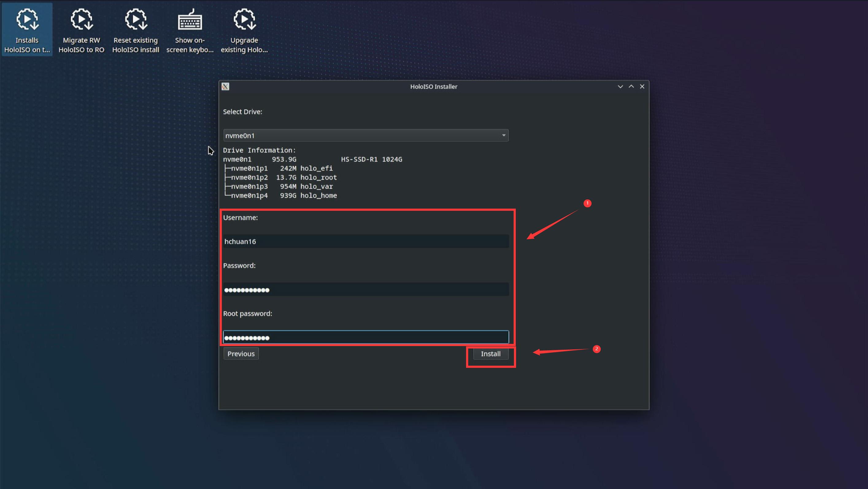Minimize the HoloISO Installer window
The image size is (868, 489).
coord(620,87)
